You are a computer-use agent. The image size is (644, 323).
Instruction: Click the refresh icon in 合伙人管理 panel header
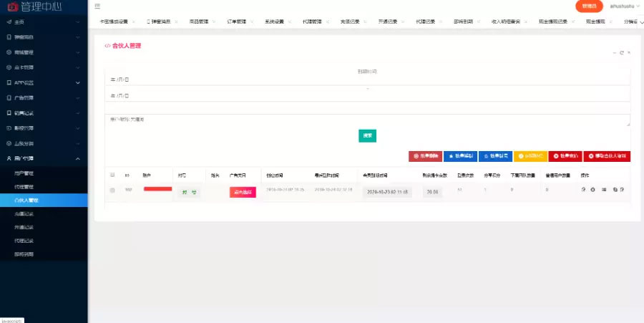point(622,52)
